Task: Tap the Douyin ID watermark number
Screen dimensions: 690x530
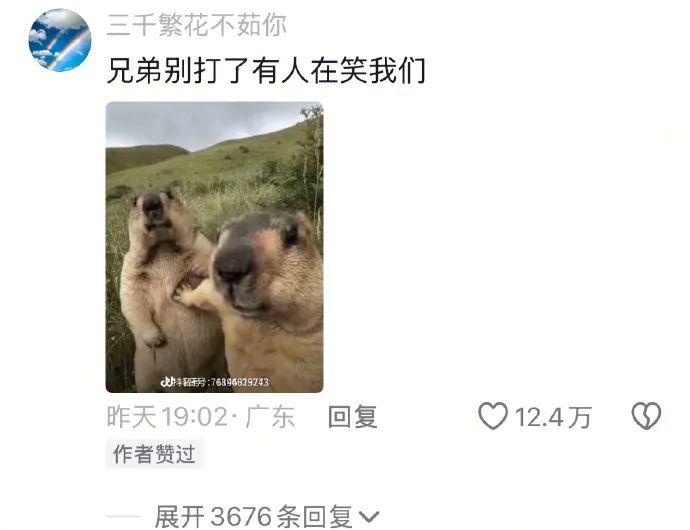Action: tap(240, 382)
